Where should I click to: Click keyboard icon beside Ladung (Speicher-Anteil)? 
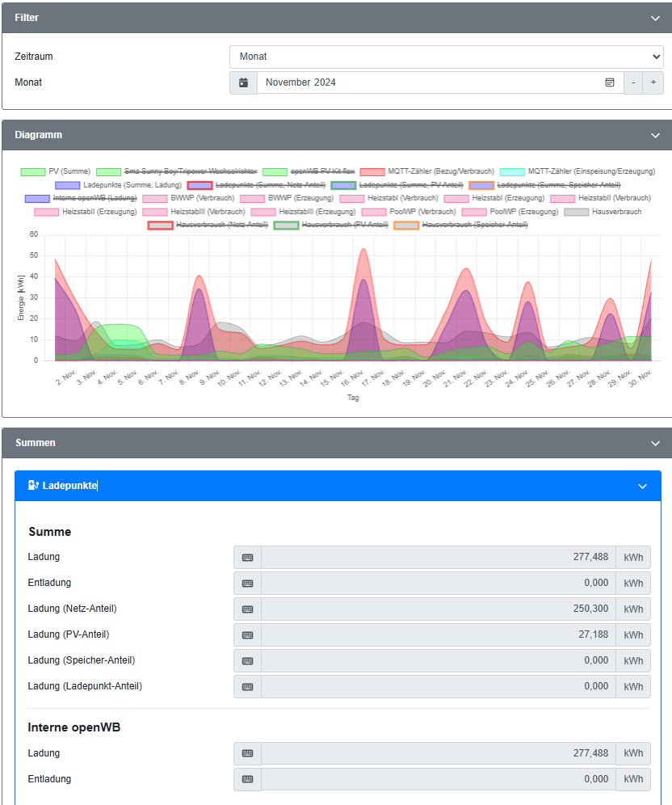[x=247, y=661]
